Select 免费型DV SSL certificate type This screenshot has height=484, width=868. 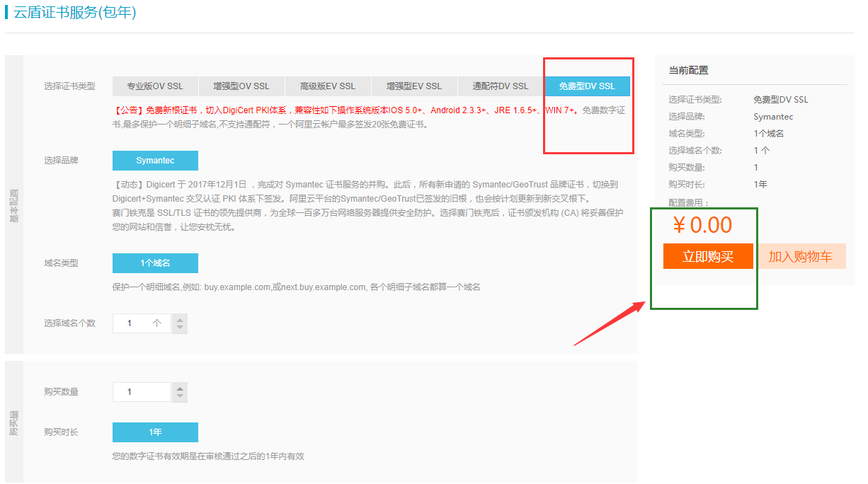587,86
